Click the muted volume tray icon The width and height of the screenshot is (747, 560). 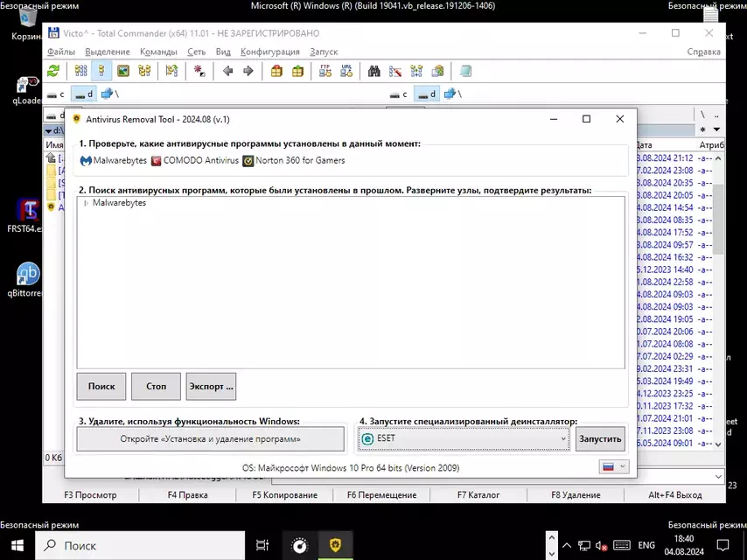click(x=601, y=546)
